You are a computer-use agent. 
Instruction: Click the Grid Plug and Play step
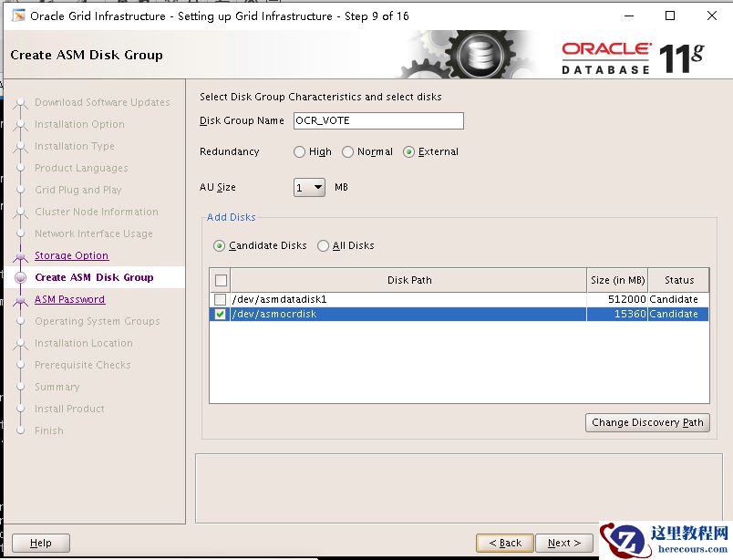(77, 190)
